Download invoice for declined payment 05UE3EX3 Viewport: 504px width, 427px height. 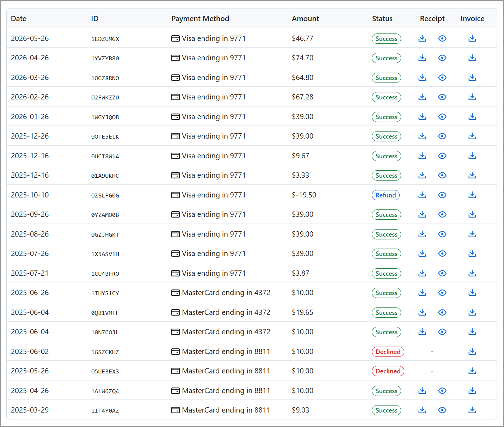472,371
